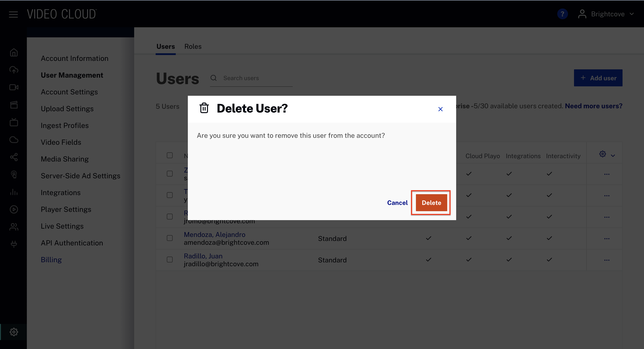Open the Audience people icon in sidebar

14,227
